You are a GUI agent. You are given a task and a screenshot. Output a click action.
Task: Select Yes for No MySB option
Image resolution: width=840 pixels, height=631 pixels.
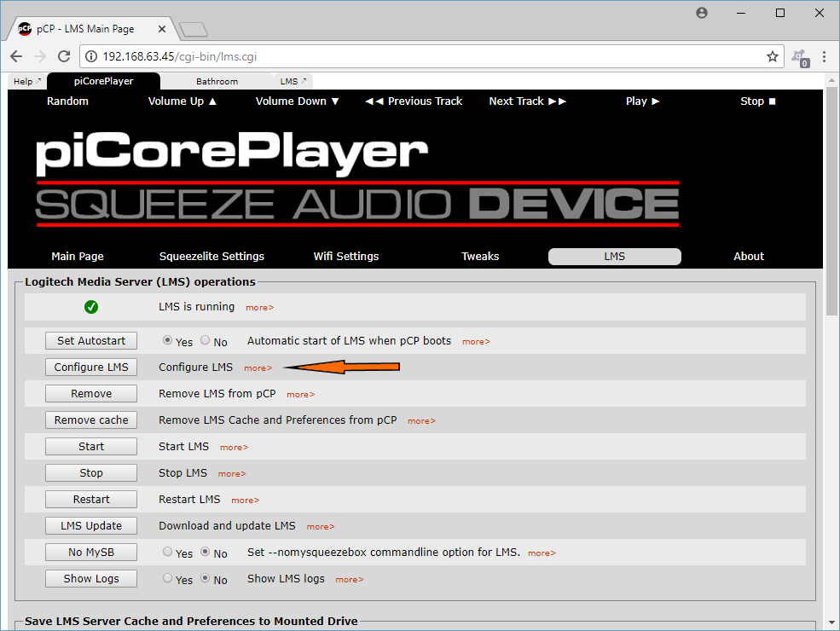coord(167,552)
